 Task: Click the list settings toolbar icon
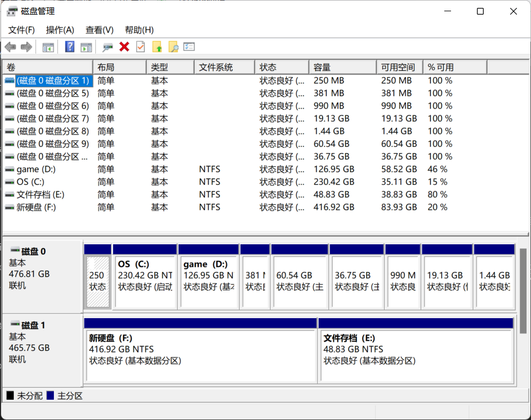pos(189,47)
